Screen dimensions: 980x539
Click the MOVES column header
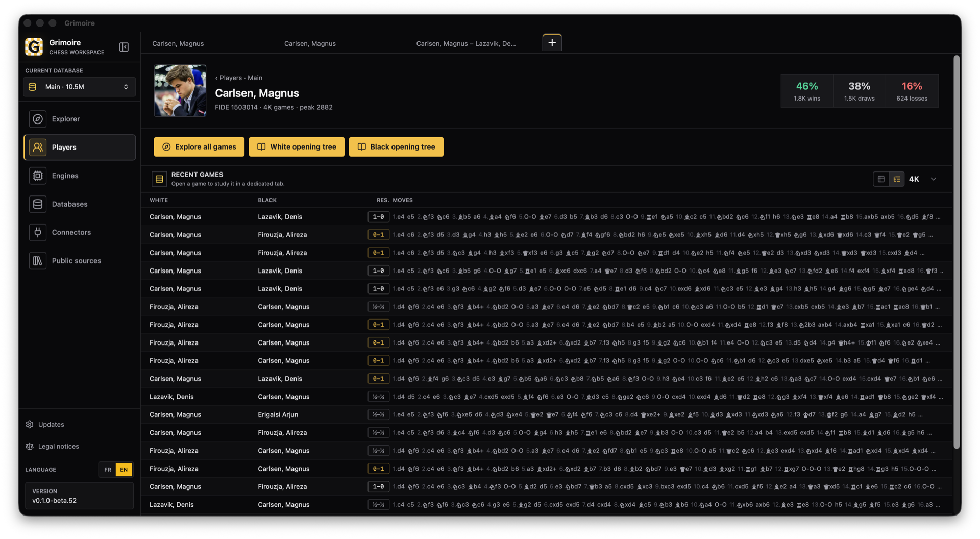(403, 200)
